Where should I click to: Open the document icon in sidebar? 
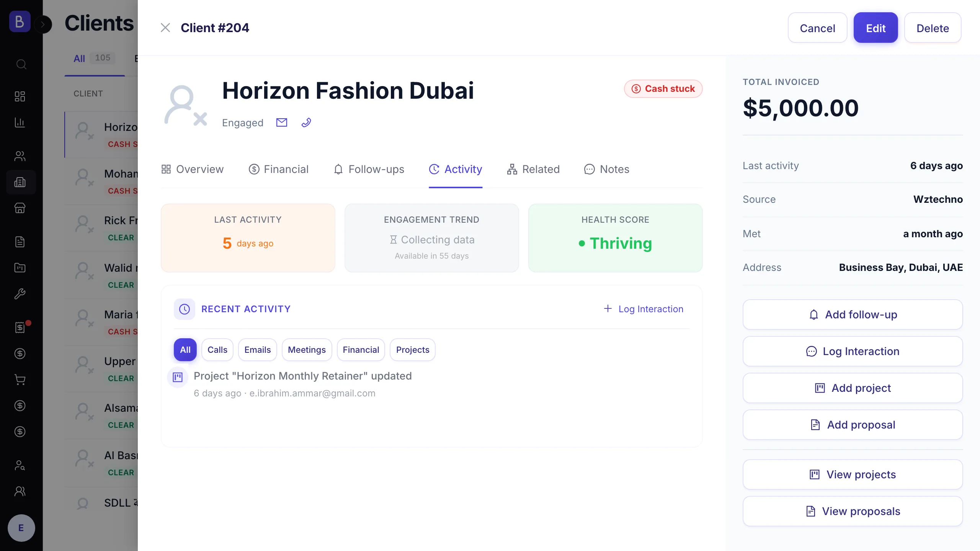tap(20, 242)
